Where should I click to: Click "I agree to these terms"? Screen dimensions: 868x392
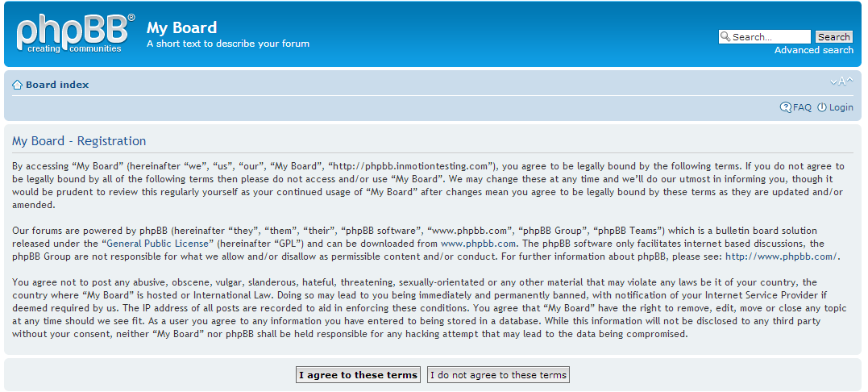(358, 375)
